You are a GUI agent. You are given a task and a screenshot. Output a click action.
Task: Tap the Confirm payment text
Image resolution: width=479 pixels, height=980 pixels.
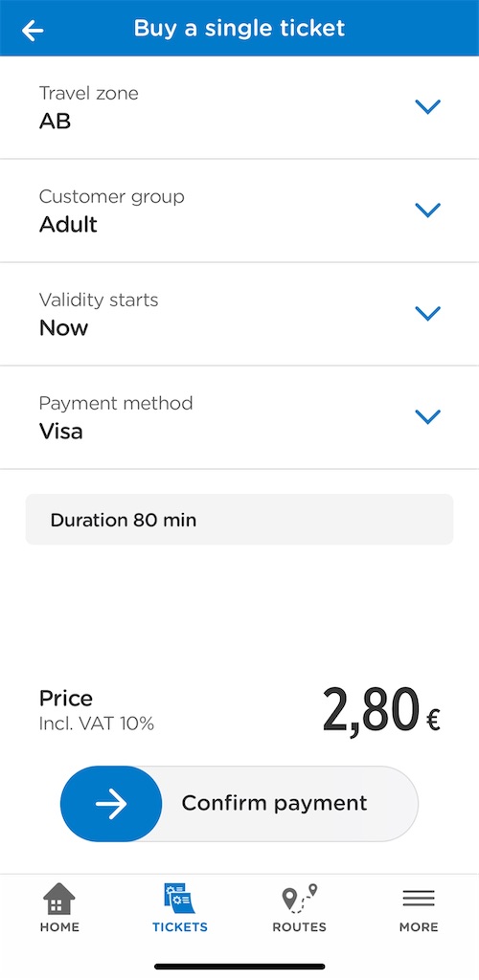(x=275, y=803)
